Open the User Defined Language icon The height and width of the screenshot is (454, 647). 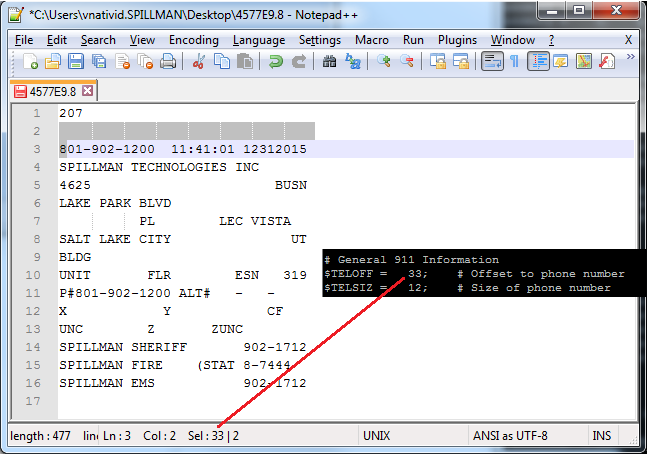tap(561, 61)
